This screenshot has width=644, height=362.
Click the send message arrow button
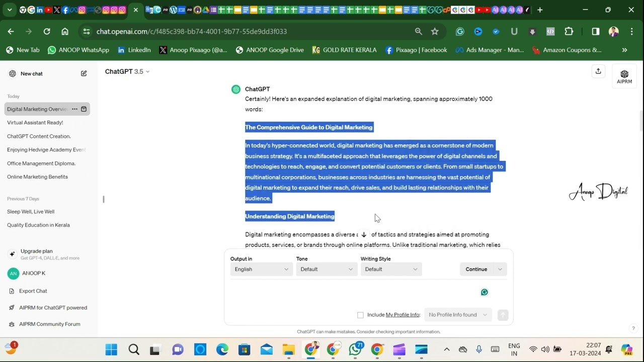pyautogui.click(x=503, y=315)
